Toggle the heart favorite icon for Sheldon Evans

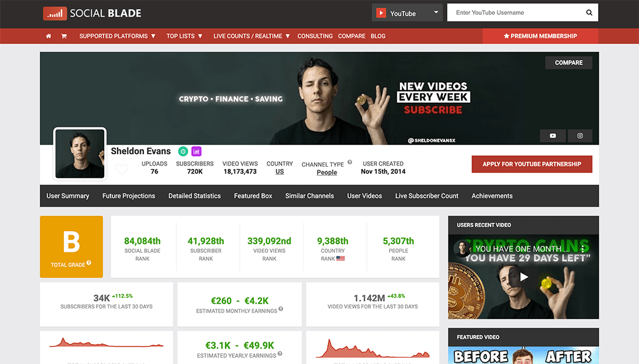tap(121, 169)
